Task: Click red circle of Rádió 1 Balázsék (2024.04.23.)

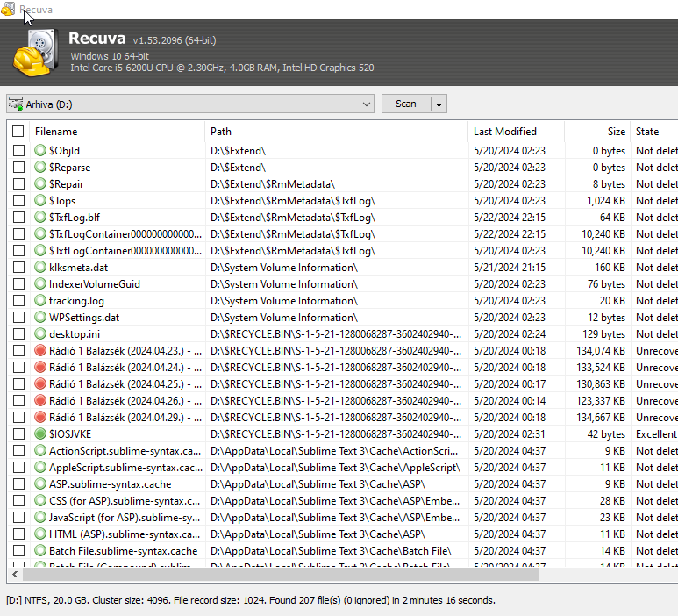Action: point(40,350)
